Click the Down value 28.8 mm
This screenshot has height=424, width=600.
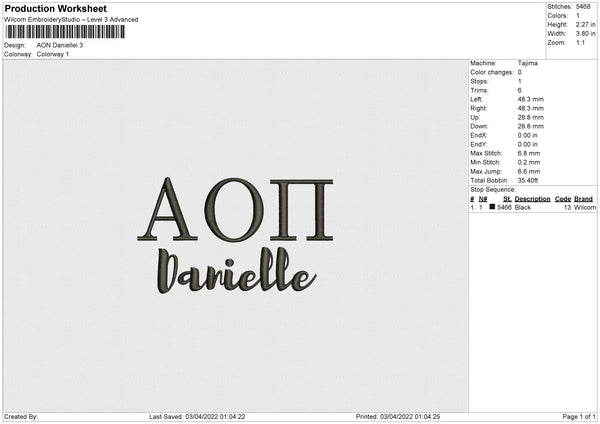pos(531,126)
